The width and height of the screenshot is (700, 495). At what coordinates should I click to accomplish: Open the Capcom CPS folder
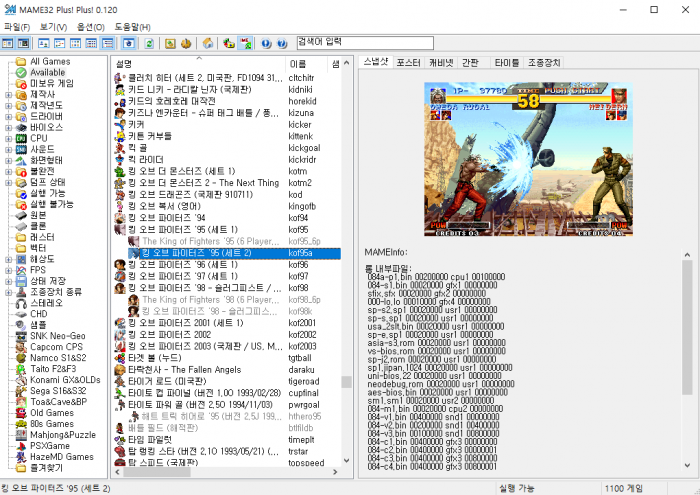click(56, 347)
